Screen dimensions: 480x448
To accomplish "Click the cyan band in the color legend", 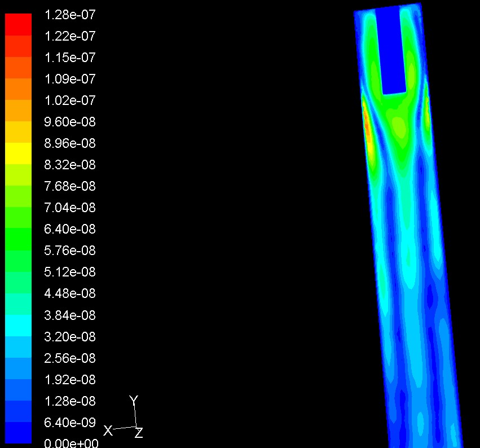I will 18,325.
